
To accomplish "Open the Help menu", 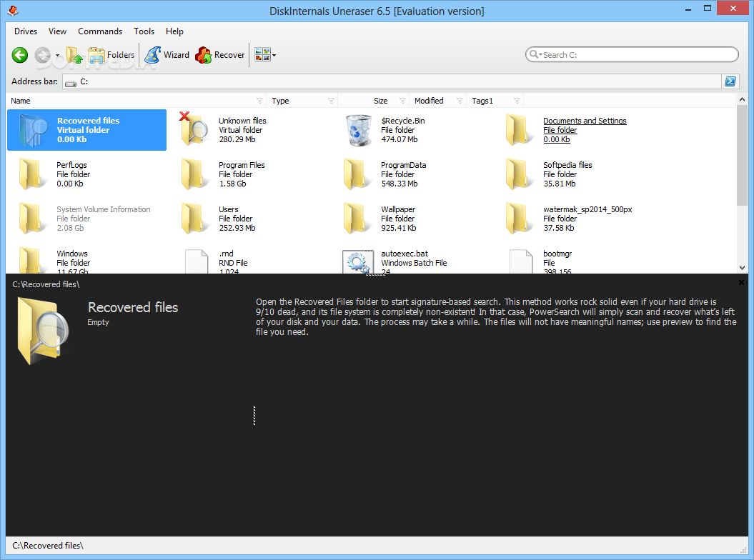I will [174, 31].
